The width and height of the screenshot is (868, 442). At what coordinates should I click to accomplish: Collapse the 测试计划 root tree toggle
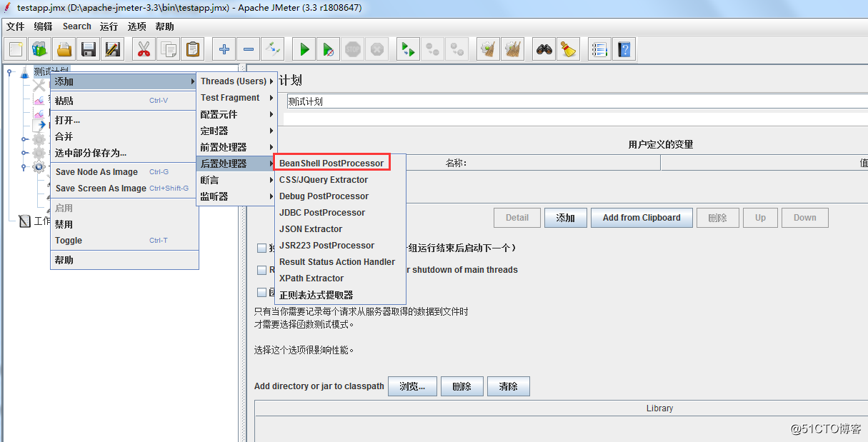click(x=9, y=71)
